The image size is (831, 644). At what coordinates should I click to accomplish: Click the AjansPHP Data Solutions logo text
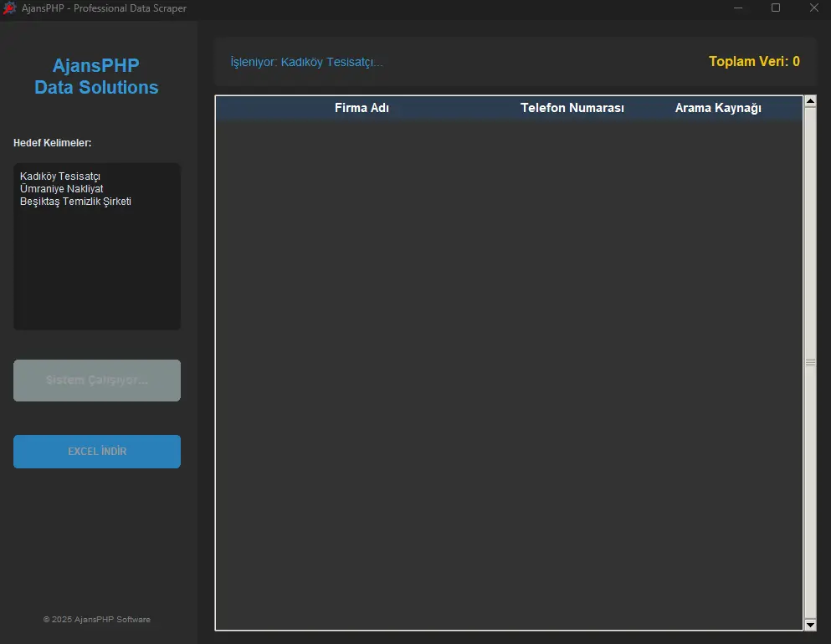[x=96, y=76]
